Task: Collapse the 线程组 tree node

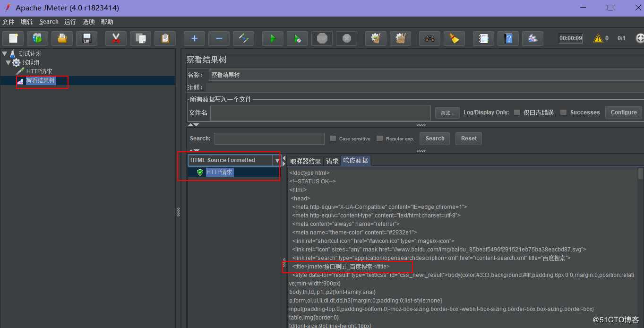Action: click(x=8, y=62)
